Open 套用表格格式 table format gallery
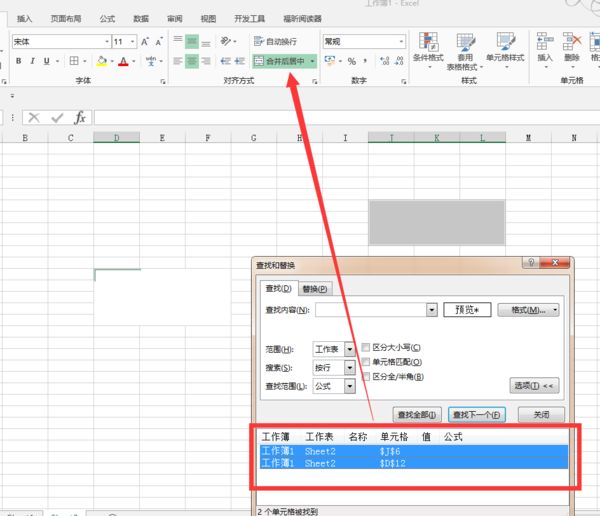The width and height of the screenshot is (600, 516). coord(465,52)
